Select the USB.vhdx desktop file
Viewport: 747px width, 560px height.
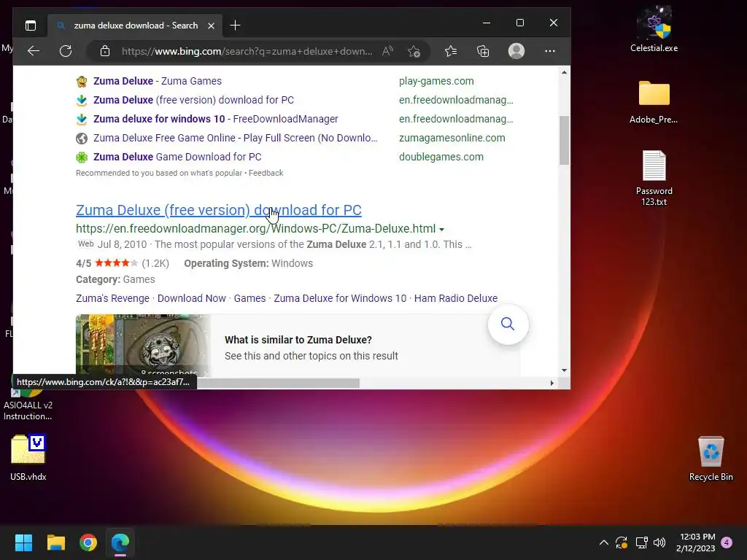(x=28, y=458)
